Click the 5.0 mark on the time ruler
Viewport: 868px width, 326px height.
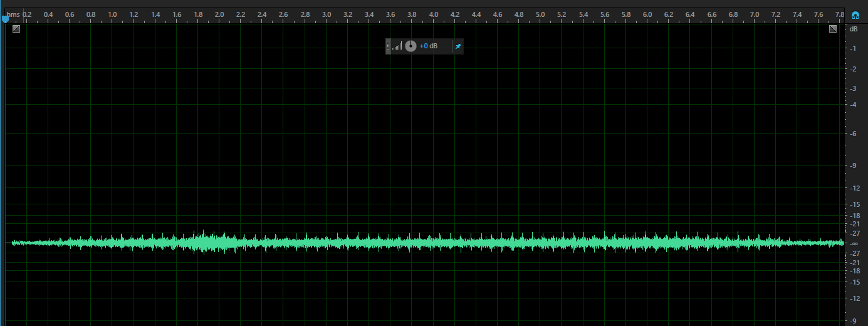pos(540,14)
